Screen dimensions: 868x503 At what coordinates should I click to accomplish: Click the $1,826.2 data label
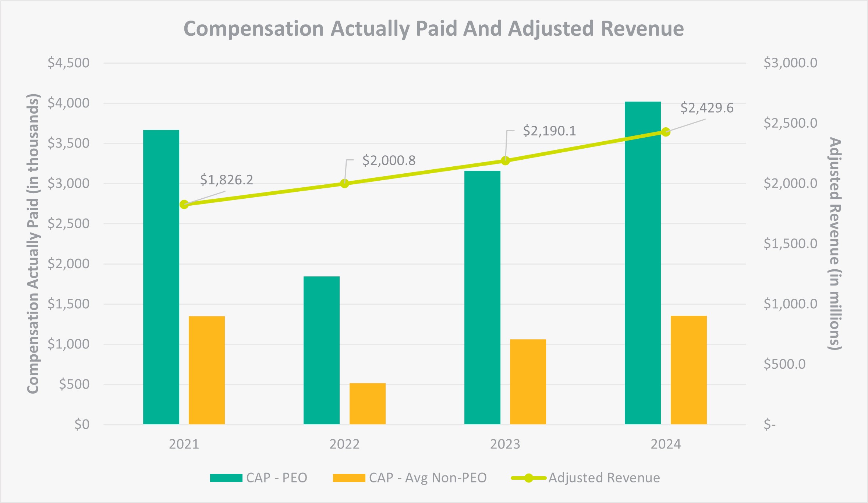click(226, 180)
